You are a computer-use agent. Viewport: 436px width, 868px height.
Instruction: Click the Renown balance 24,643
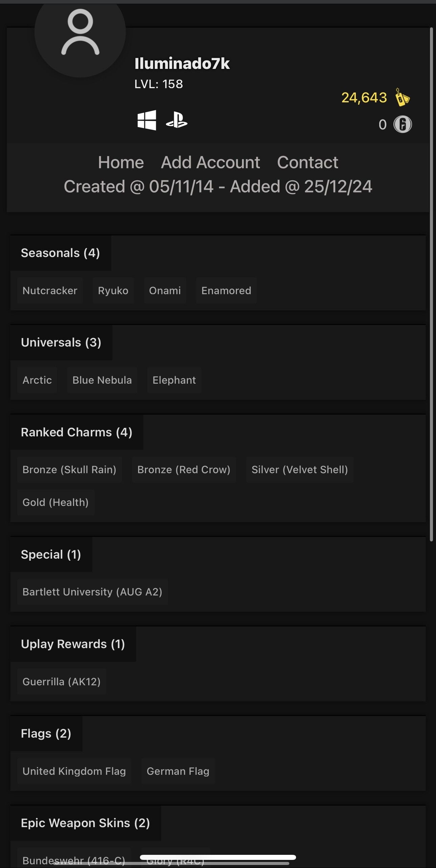point(364,98)
